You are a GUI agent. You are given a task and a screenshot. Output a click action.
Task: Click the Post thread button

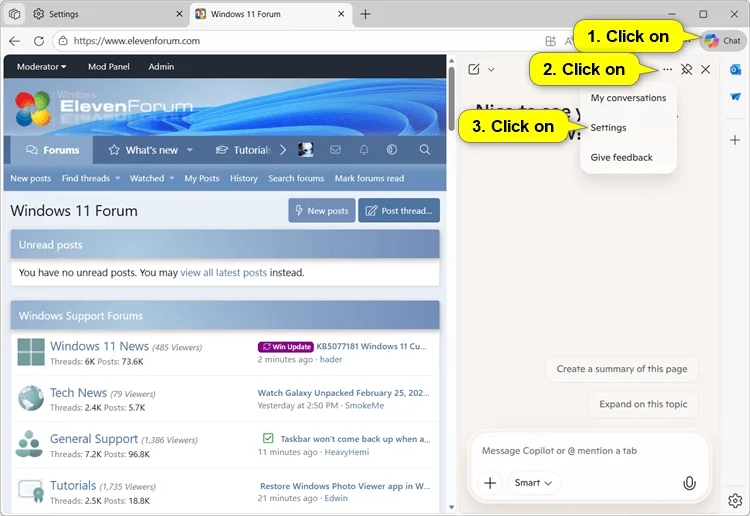pyautogui.click(x=399, y=210)
